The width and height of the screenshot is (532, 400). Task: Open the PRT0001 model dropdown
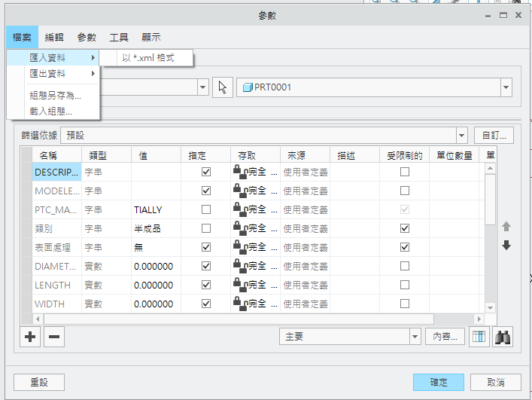(x=506, y=87)
